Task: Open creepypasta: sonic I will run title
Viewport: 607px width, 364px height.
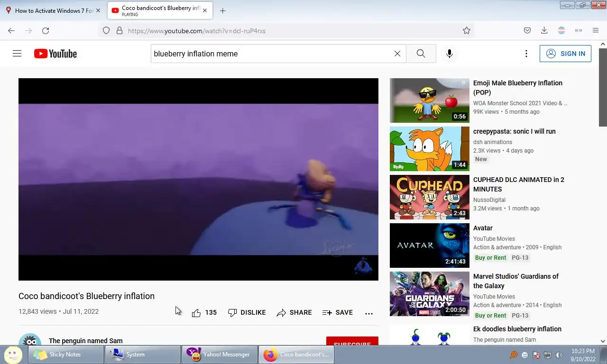Action: [514, 131]
